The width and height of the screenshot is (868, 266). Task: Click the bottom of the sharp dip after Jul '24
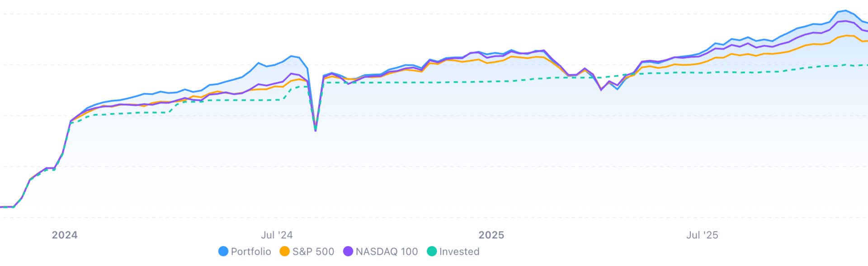(316, 131)
